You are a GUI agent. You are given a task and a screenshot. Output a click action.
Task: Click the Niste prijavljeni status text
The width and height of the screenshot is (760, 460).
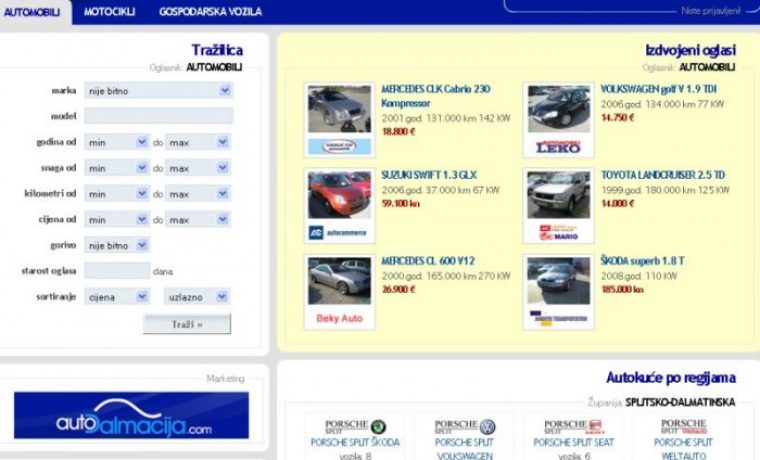pos(711,11)
